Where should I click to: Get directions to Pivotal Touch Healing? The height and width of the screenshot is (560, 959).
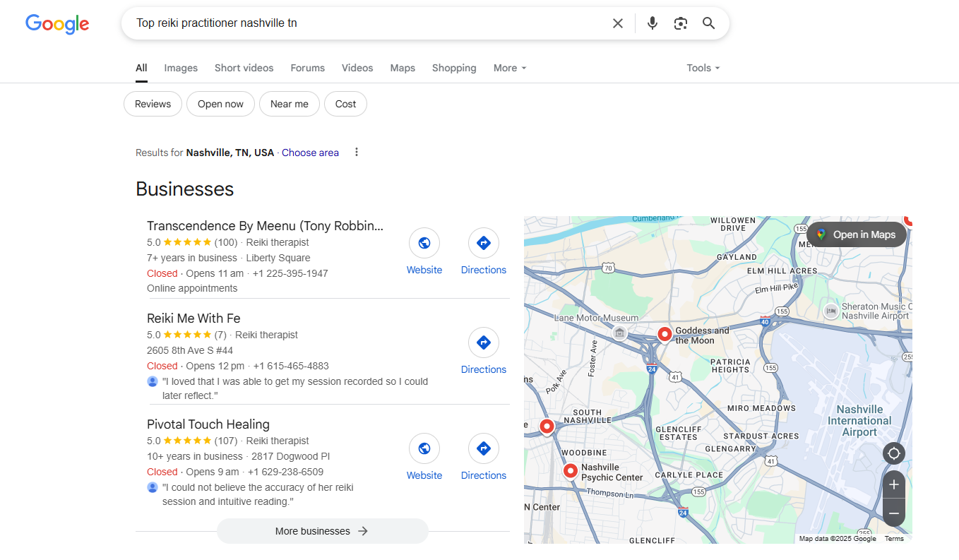pyautogui.click(x=484, y=458)
